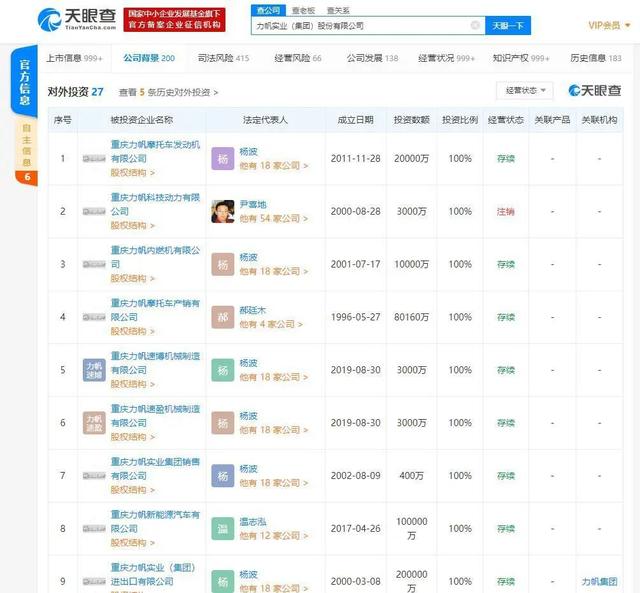Expand 股权结构 for row 7 company
640x593 pixels.
point(133,490)
